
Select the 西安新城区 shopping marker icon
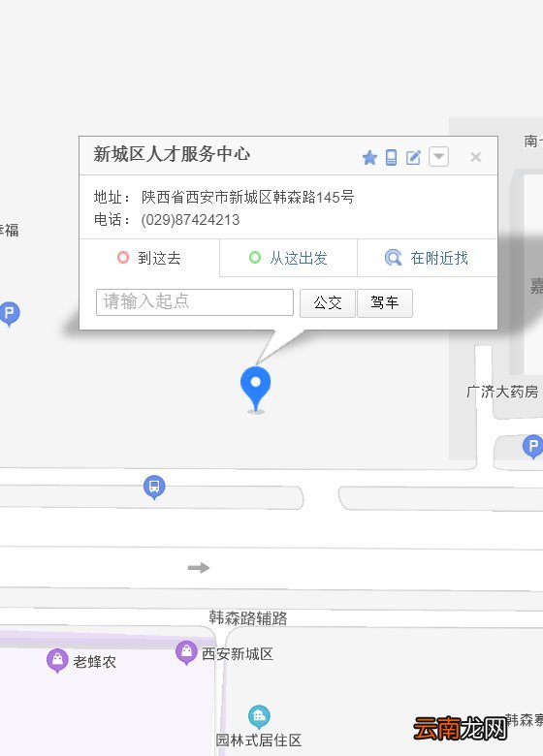click(x=186, y=653)
